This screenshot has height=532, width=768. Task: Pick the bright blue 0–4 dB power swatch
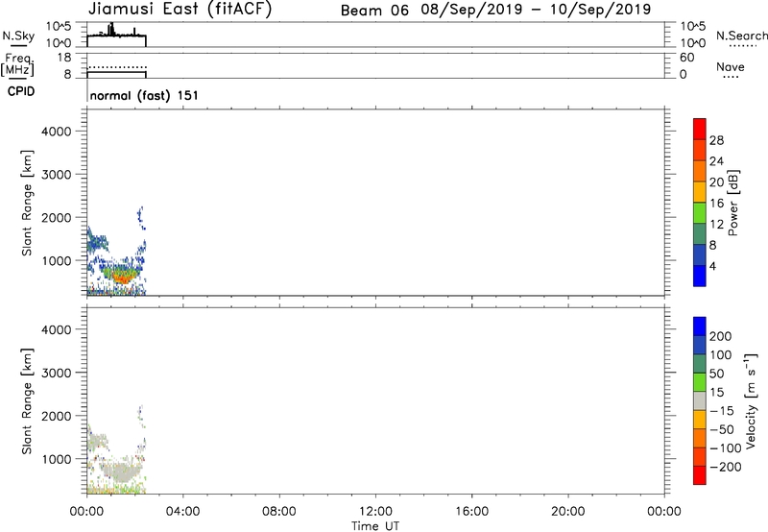pyautogui.click(x=700, y=276)
